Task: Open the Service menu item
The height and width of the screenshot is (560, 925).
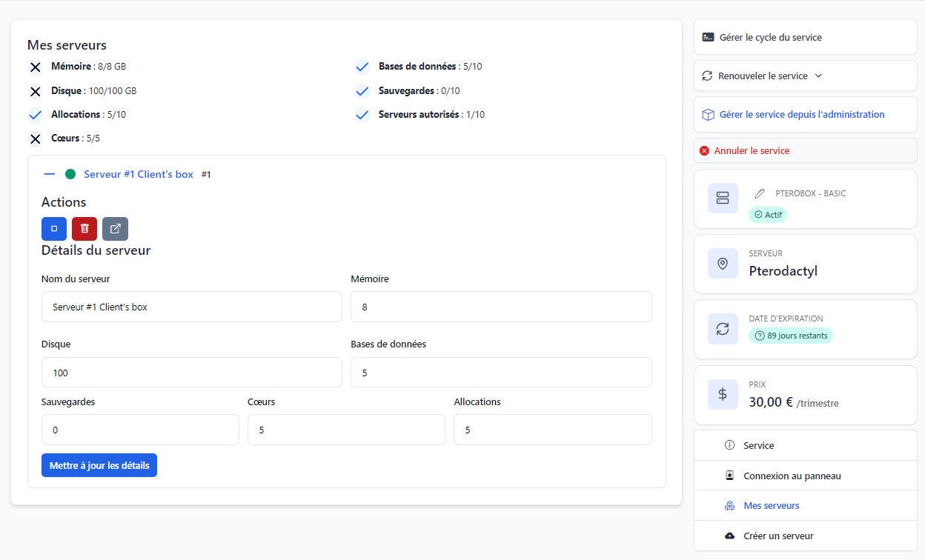Action: pos(758,445)
